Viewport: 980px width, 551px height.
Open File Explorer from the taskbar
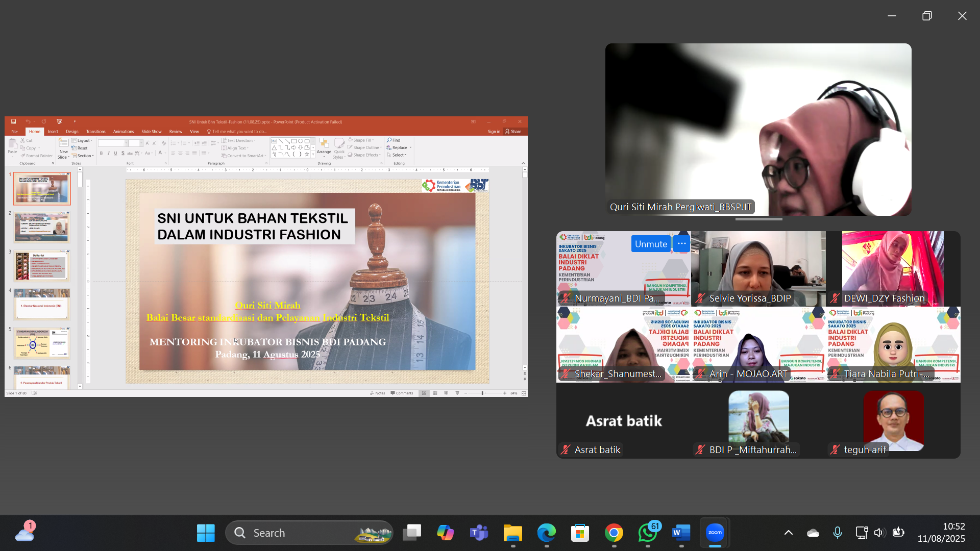click(x=512, y=533)
